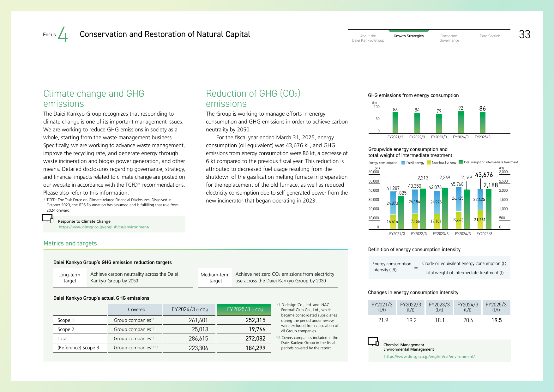Click the Scope 1 value 252,315
Image resolution: width=554 pixels, height=392 pixels.
(x=256, y=320)
